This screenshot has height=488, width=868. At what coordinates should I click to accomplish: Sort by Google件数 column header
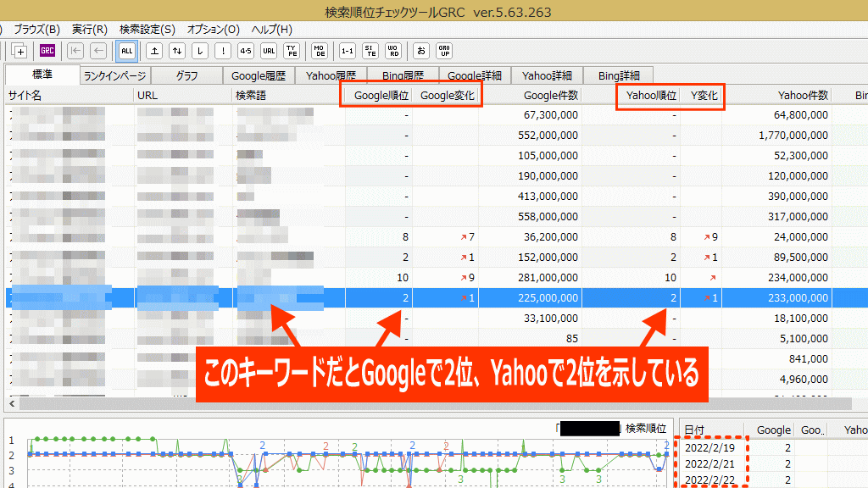531,95
